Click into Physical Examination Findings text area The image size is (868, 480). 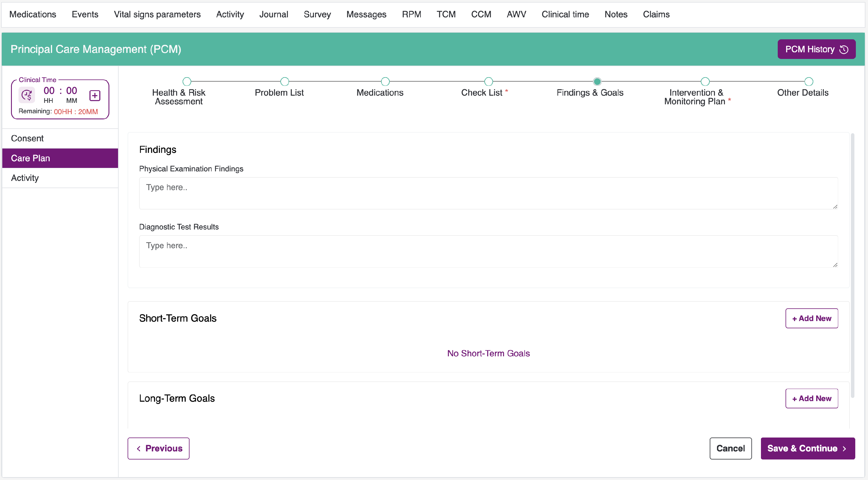488,193
